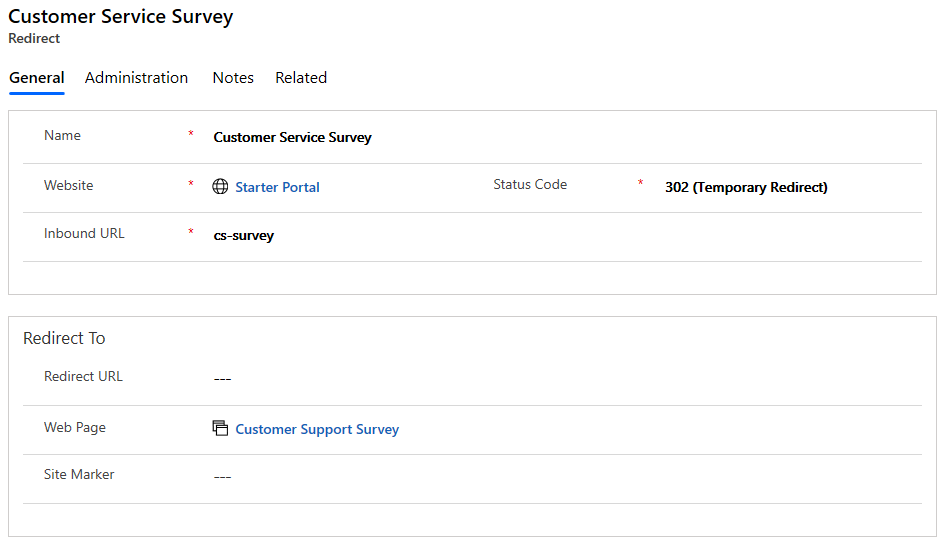
Task: Open the Starter Portal website link
Action: (277, 187)
